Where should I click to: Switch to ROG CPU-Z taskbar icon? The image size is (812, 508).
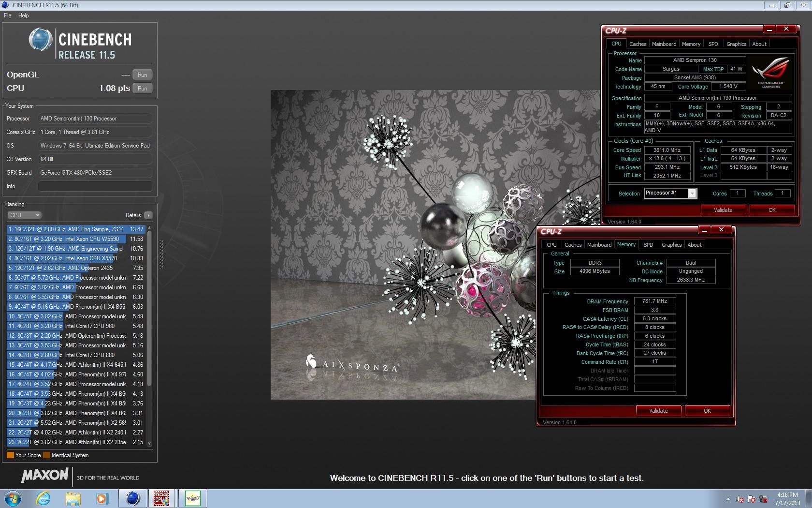tap(162, 498)
